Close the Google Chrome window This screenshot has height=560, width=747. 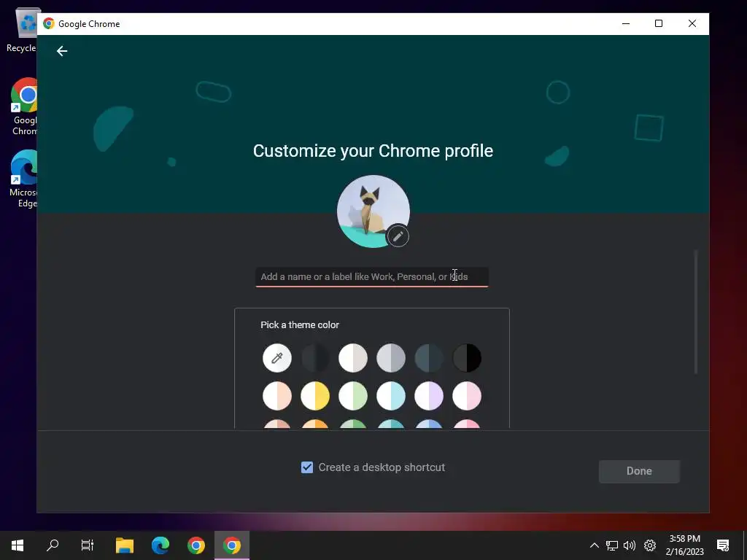pyautogui.click(x=692, y=23)
